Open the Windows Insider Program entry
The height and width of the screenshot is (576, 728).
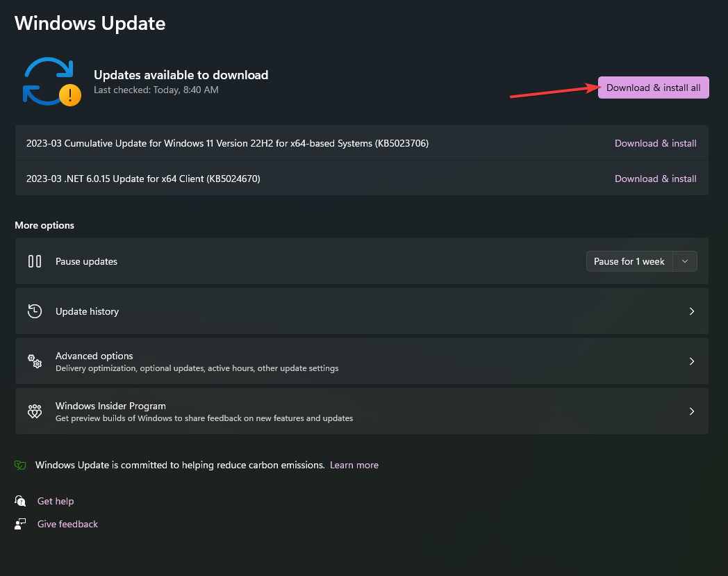pyautogui.click(x=362, y=411)
